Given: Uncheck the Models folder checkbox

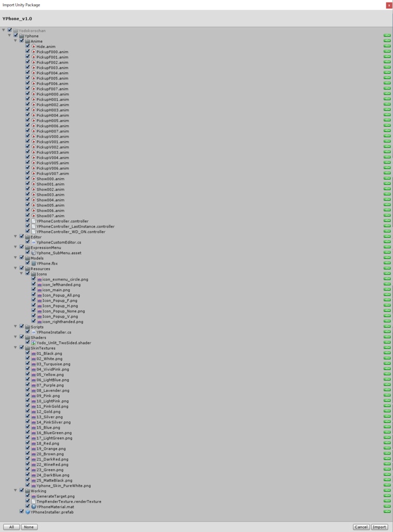Looking at the screenshot, I should pos(22,258).
